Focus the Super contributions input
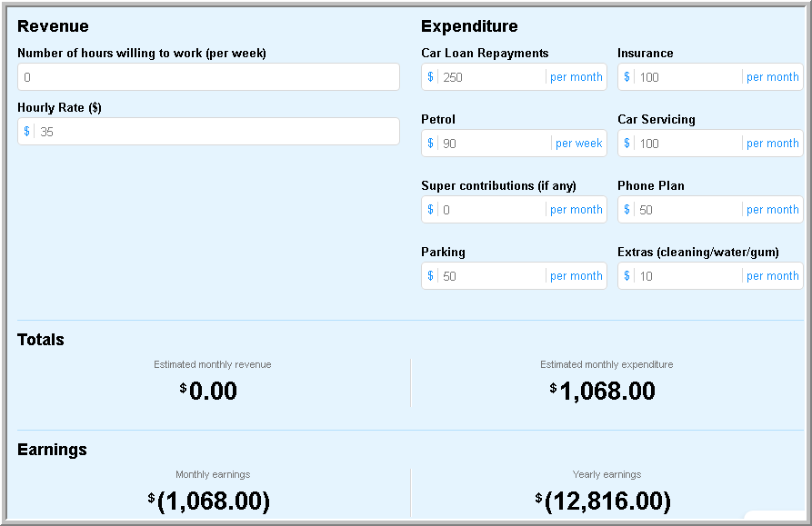The width and height of the screenshot is (812, 526). (491, 210)
